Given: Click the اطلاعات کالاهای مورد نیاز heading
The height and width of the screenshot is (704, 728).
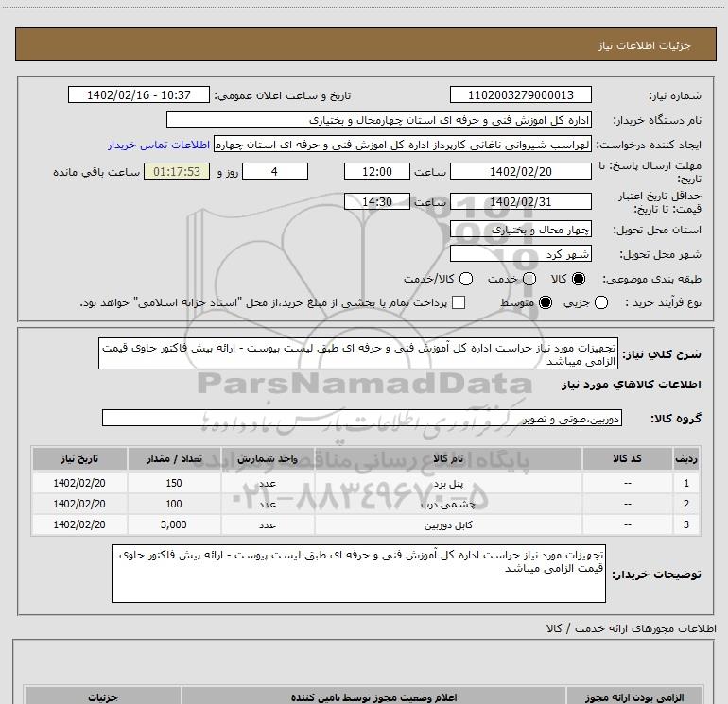Looking at the screenshot, I should (x=631, y=385).
